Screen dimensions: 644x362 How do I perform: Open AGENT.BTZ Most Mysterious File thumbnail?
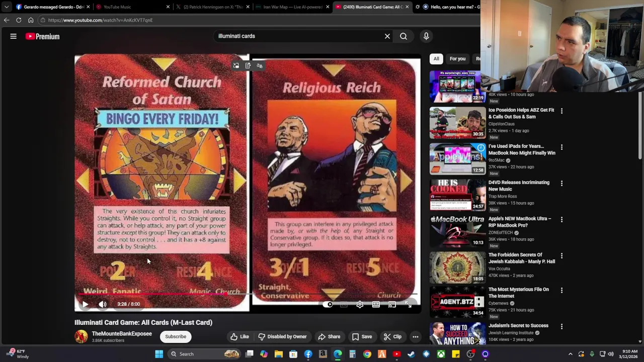pos(457,302)
